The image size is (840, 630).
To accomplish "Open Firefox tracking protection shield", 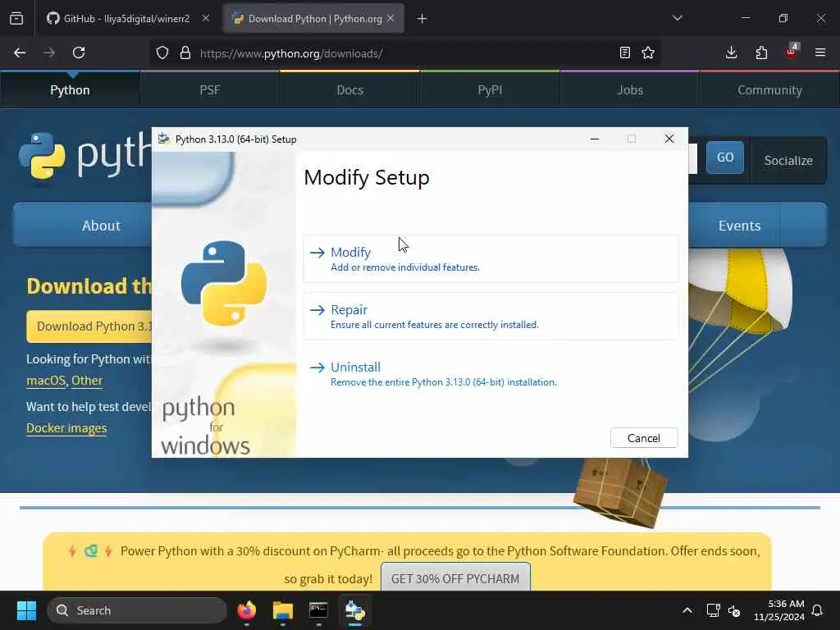I will point(162,52).
